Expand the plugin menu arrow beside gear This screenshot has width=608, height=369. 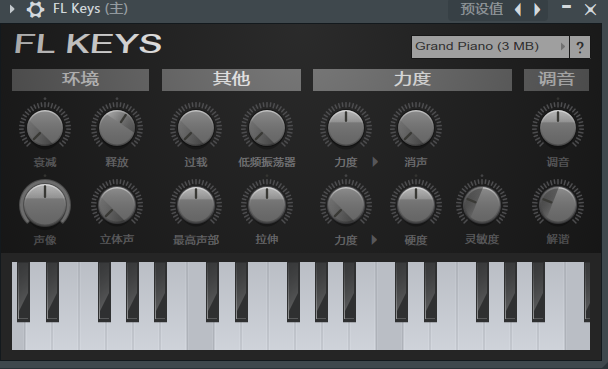(12, 9)
